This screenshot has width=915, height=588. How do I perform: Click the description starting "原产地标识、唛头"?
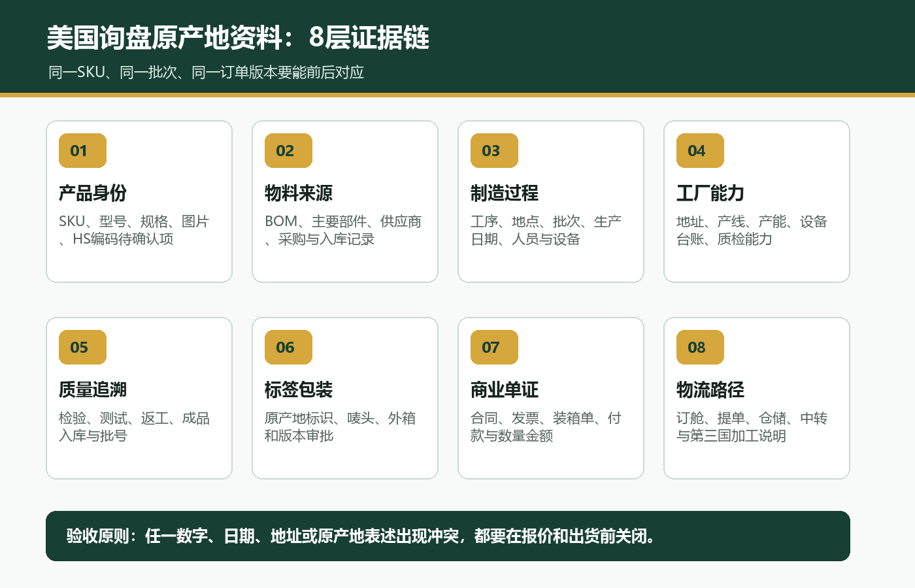(341, 427)
